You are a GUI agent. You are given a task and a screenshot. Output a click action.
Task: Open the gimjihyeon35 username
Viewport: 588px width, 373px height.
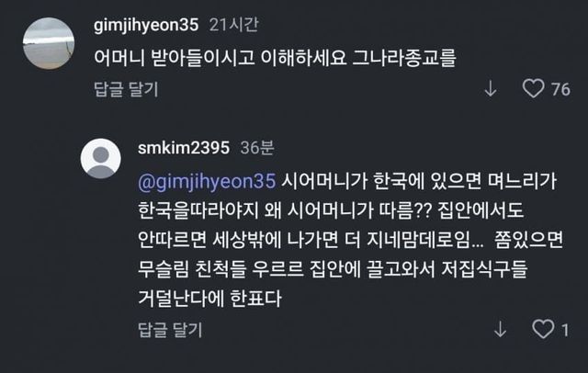point(146,25)
